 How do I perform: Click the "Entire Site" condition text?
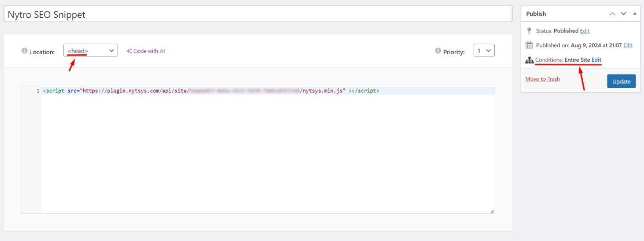coord(577,60)
